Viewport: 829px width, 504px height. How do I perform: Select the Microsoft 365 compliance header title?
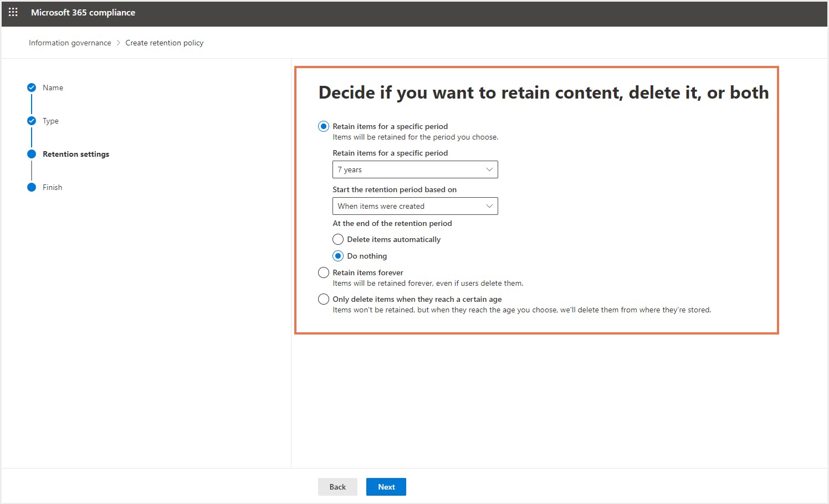point(83,12)
